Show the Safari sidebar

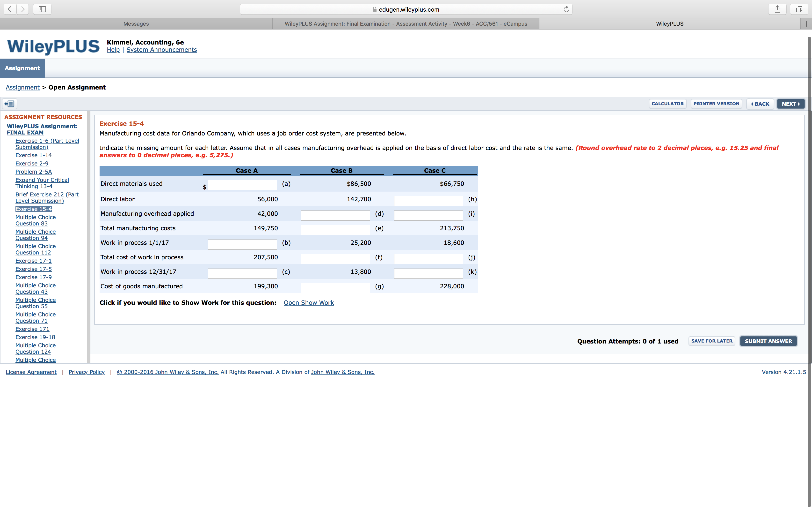click(42, 9)
